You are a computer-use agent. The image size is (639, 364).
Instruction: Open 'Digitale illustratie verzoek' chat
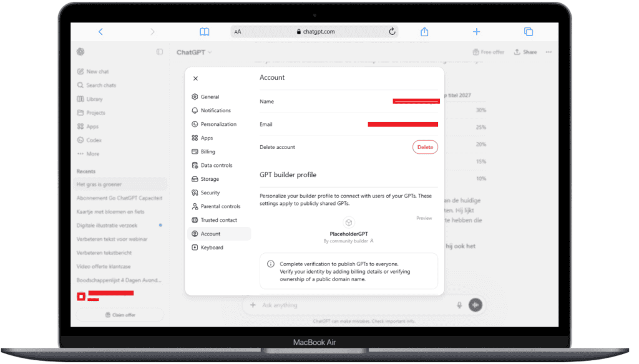point(121,226)
